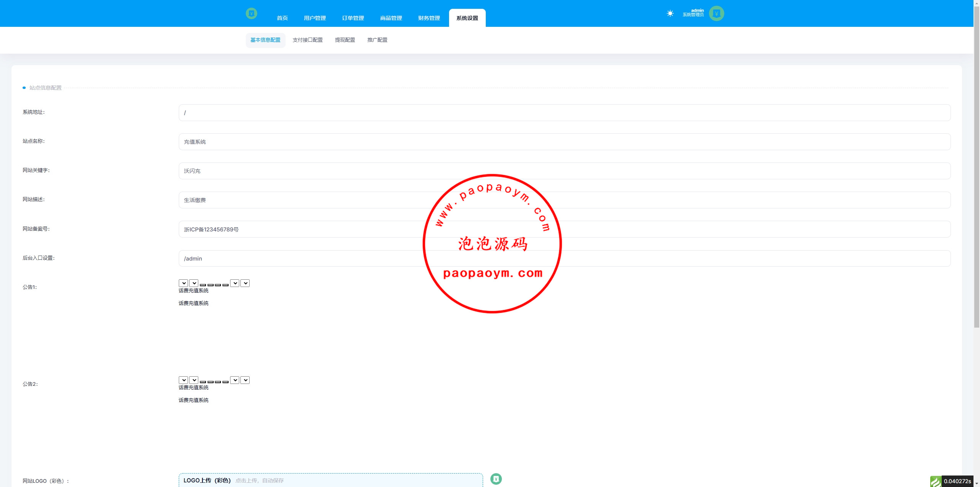Click the LOGO上传（彩色）upload area
Image resolution: width=980 pixels, height=487 pixels.
(330, 480)
